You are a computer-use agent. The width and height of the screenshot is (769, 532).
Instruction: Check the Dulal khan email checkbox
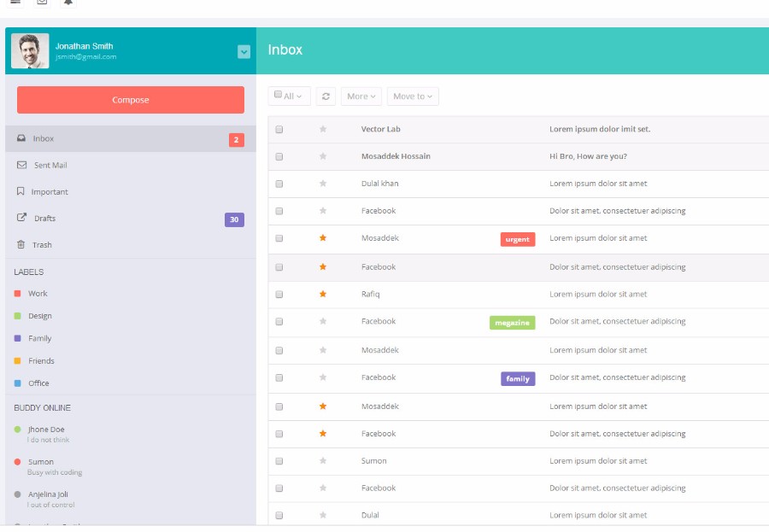[x=279, y=184]
